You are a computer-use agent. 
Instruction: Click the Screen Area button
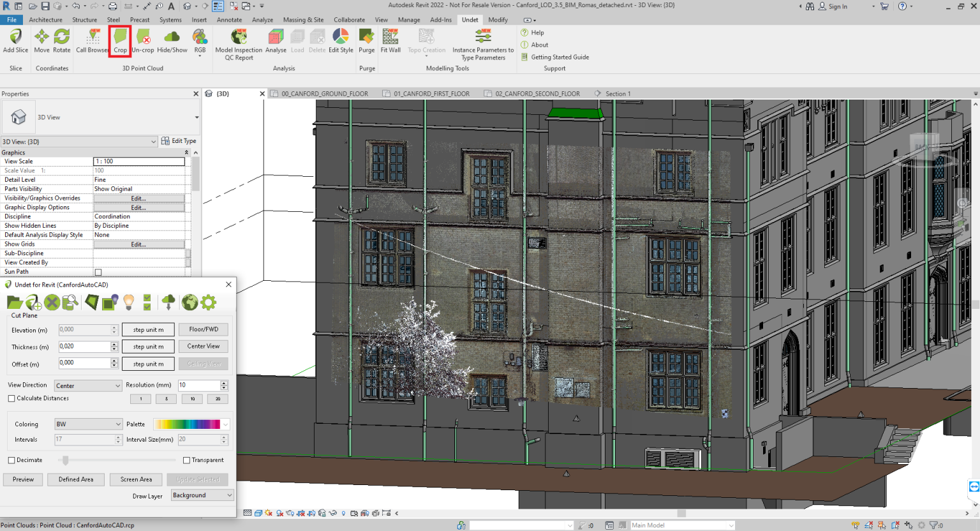(x=136, y=479)
